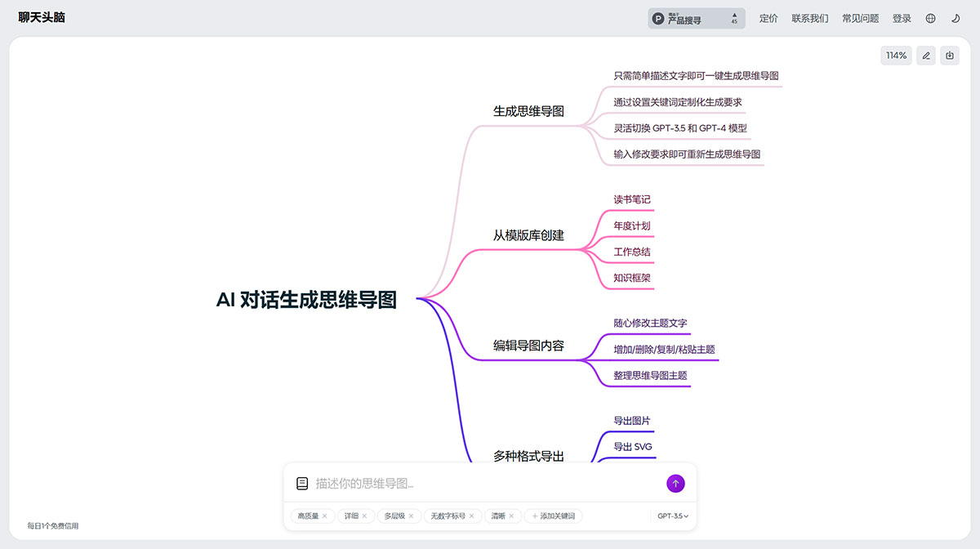Open 联系我们 contact link

tap(809, 17)
